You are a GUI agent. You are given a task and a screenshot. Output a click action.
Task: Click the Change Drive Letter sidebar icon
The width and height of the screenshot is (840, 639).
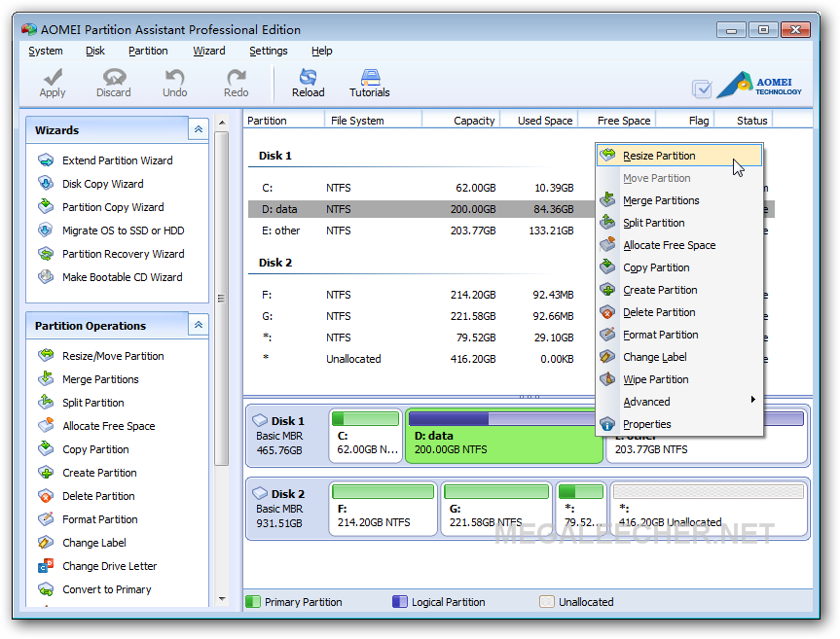pyautogui.click(x=46, y=566)
